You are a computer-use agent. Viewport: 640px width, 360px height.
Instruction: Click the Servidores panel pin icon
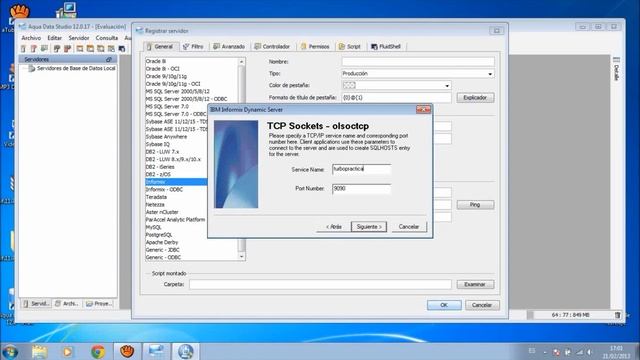coord(109,60)
